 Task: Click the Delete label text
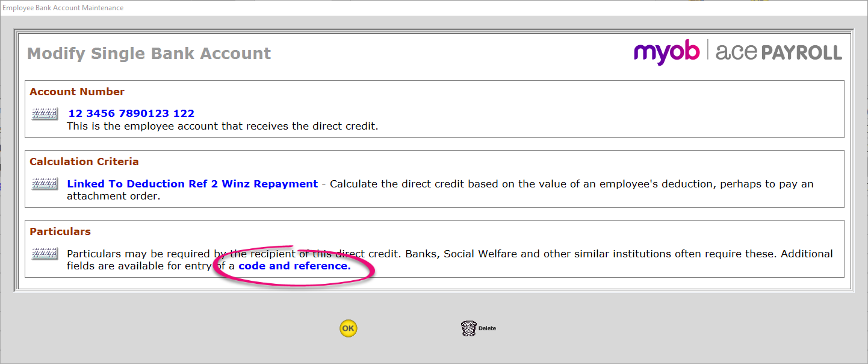pos(487,328)
